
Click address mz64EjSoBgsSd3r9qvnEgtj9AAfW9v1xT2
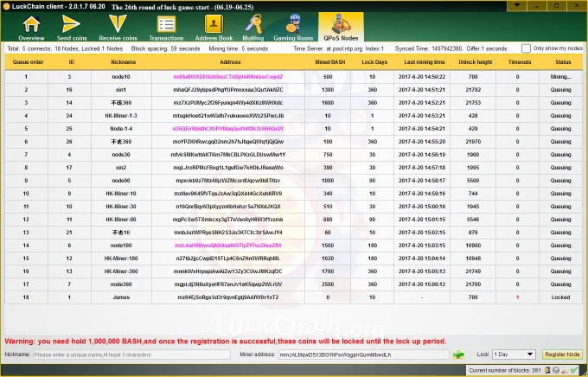pos(228,297)
